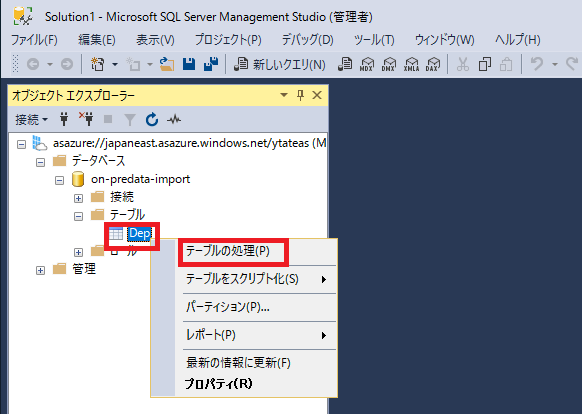Open a new DMX query
The image size is (582, 414).
pyautogui.click(x=389, y=64)
